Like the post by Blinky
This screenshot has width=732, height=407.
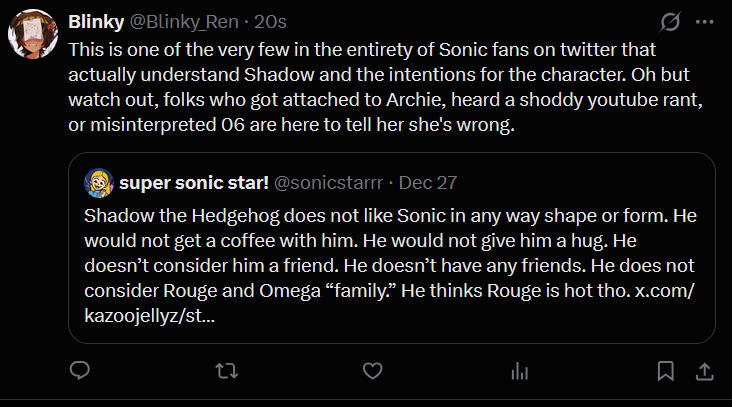[372, 371]
